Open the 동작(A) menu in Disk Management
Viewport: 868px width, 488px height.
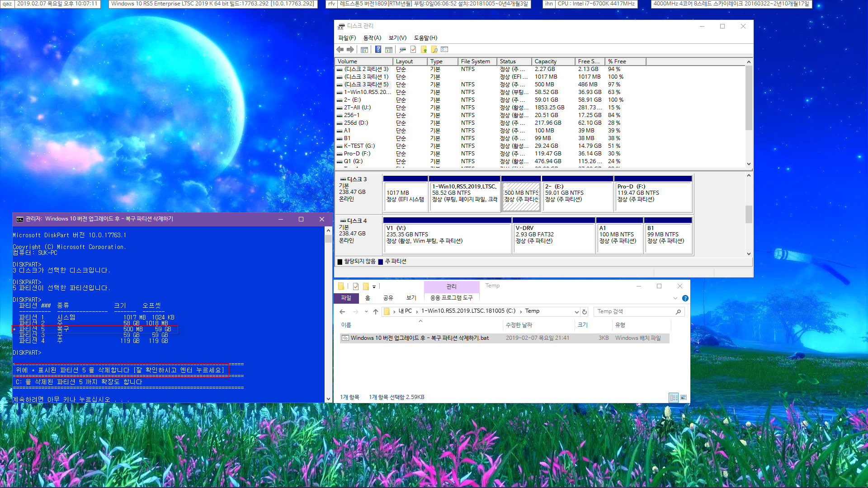click(x=373, y=38)
